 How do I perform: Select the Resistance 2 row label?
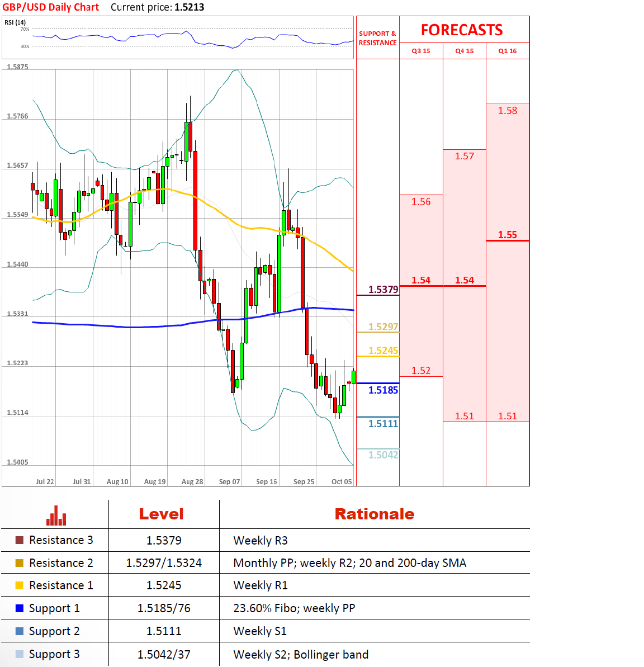(x=61, y=563)
